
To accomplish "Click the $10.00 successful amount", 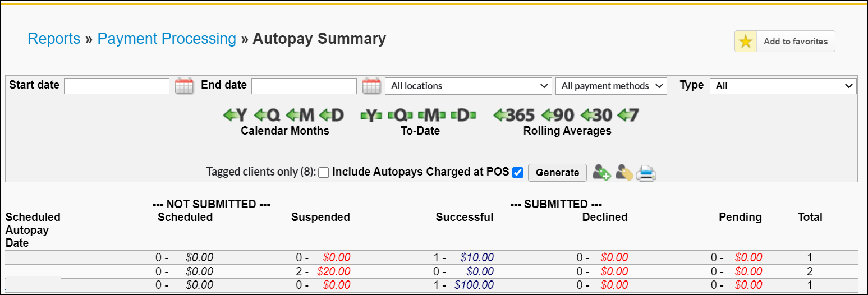I will point(477,257).
